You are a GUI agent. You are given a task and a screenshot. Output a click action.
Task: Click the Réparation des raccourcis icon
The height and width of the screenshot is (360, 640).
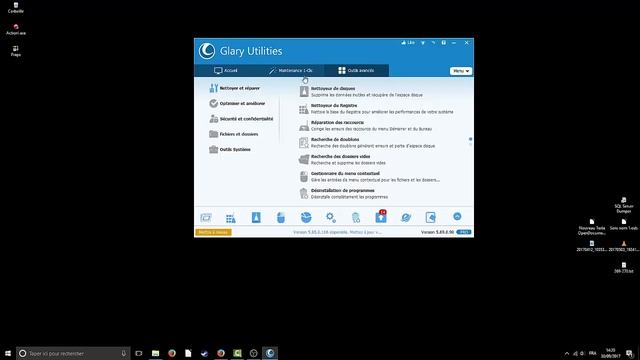click(x=304, y=126)
